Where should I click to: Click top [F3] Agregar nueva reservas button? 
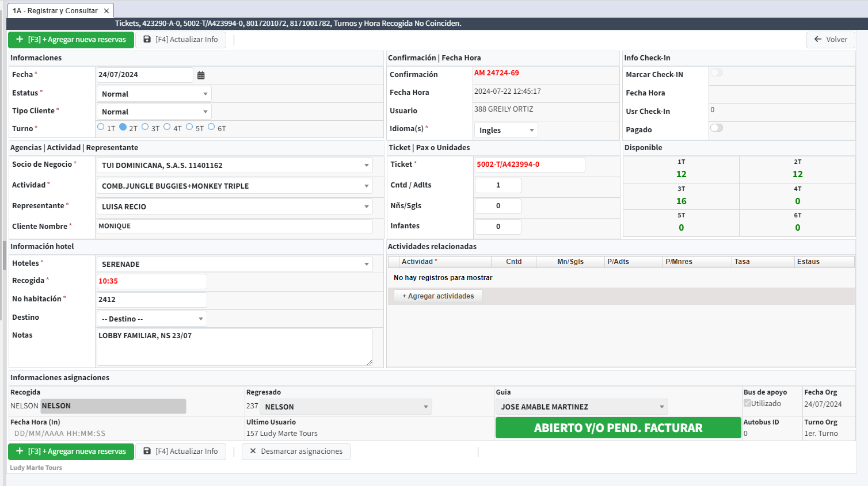(x=71, y=40)
